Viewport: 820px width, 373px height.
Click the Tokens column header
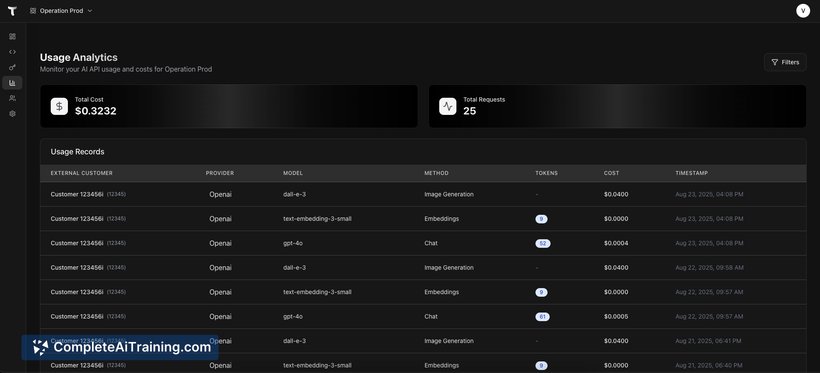(x=546, y=173)
